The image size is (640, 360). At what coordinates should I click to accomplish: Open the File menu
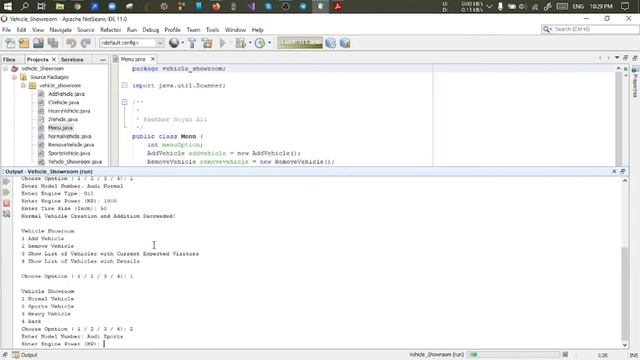pyautogui.click(x=7, y=30)
